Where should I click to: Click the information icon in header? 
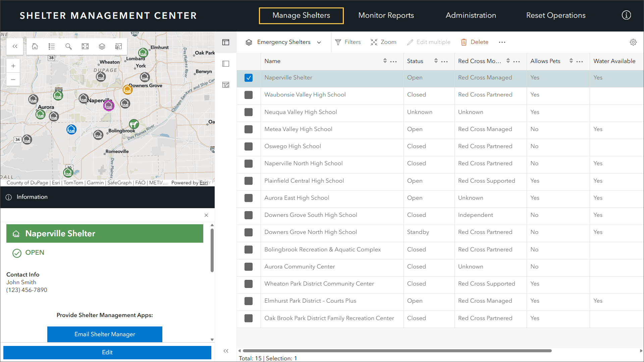click(626, 15)
